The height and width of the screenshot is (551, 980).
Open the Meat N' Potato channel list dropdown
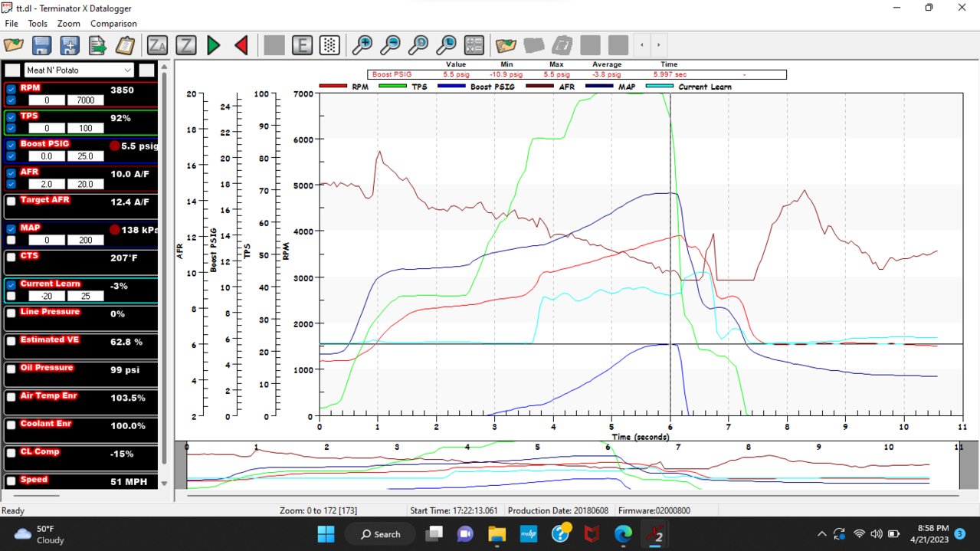click(x=80, y=70)
